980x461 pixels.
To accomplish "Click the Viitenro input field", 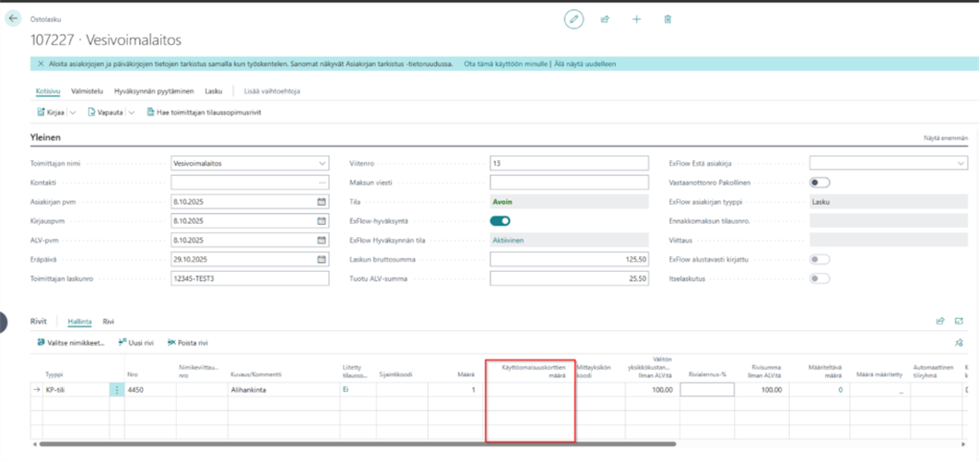I will [x=569, y=163].
